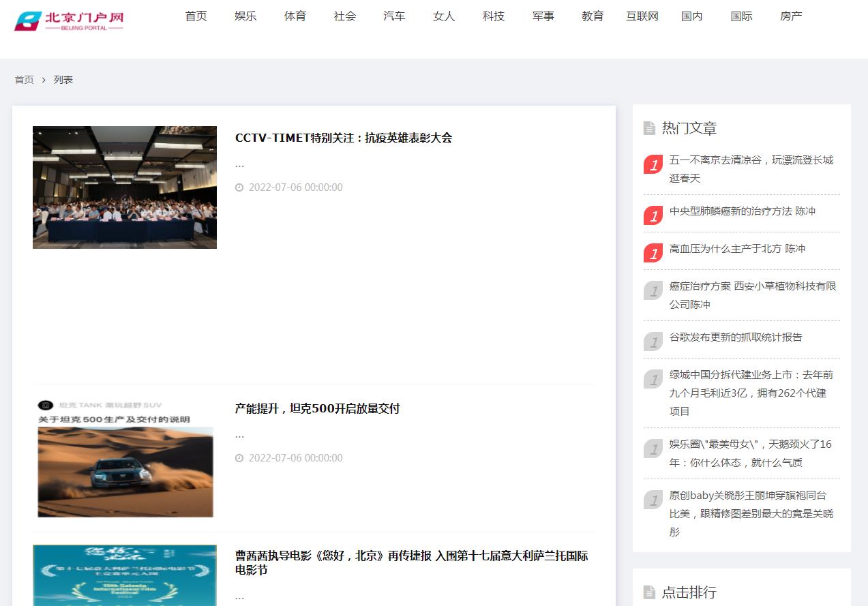Click the 坦克500 desert SUV thumbnail
This screenshot has width=868, height=606.
point(125,458)
